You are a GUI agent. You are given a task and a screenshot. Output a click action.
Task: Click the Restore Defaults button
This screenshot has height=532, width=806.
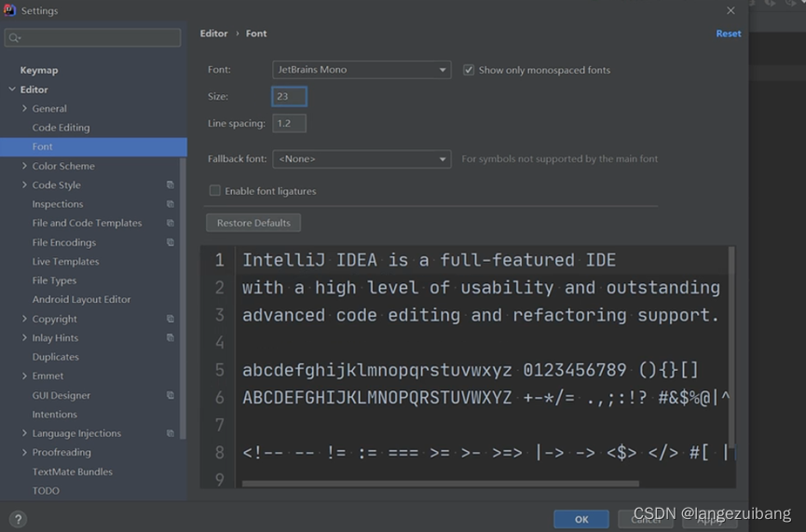click(253, 223)
